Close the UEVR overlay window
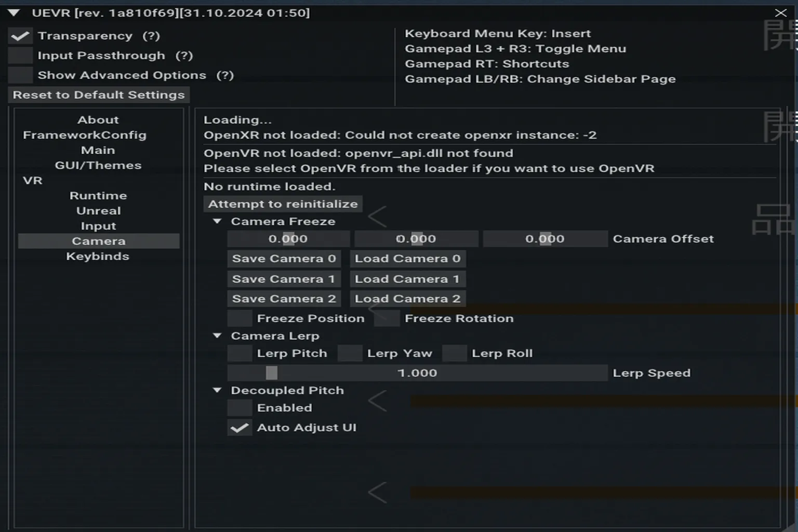 pyautogui.click(x=780, y=13)
